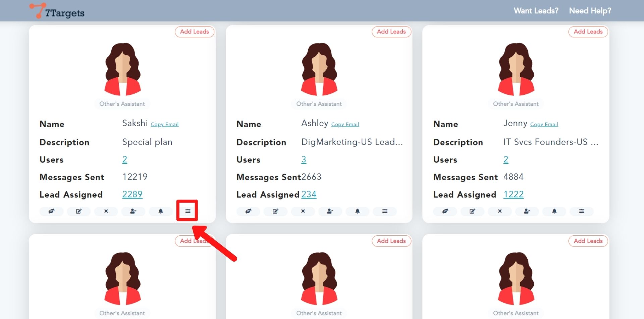Open Sakshi's Lead Assigned count 2289
Screen dimensions: 644x319
point(132,194)
